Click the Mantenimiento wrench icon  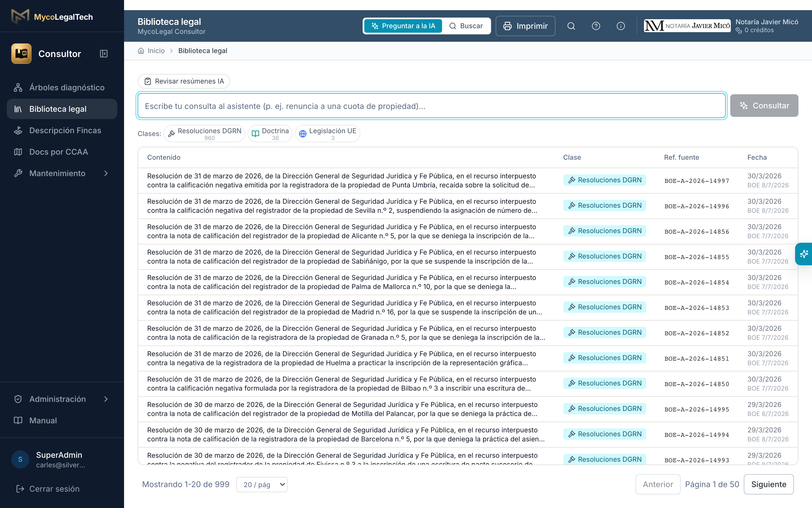tap(18, 173)
